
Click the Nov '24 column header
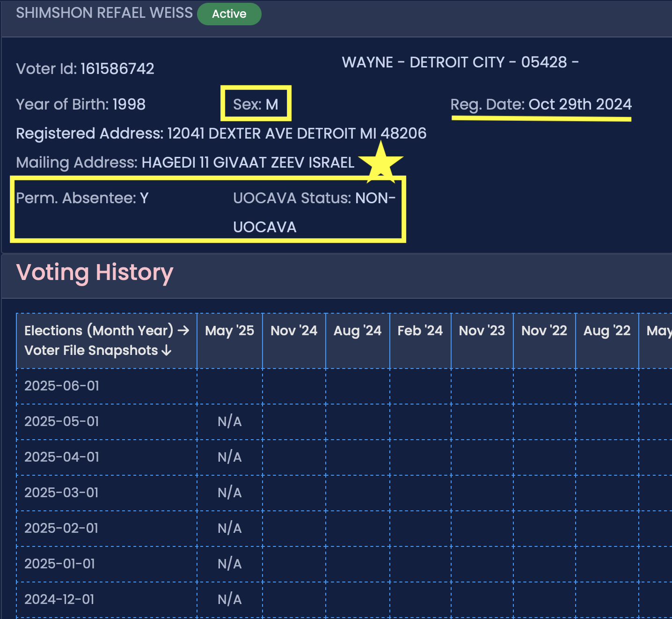click(x=294, y=341)
